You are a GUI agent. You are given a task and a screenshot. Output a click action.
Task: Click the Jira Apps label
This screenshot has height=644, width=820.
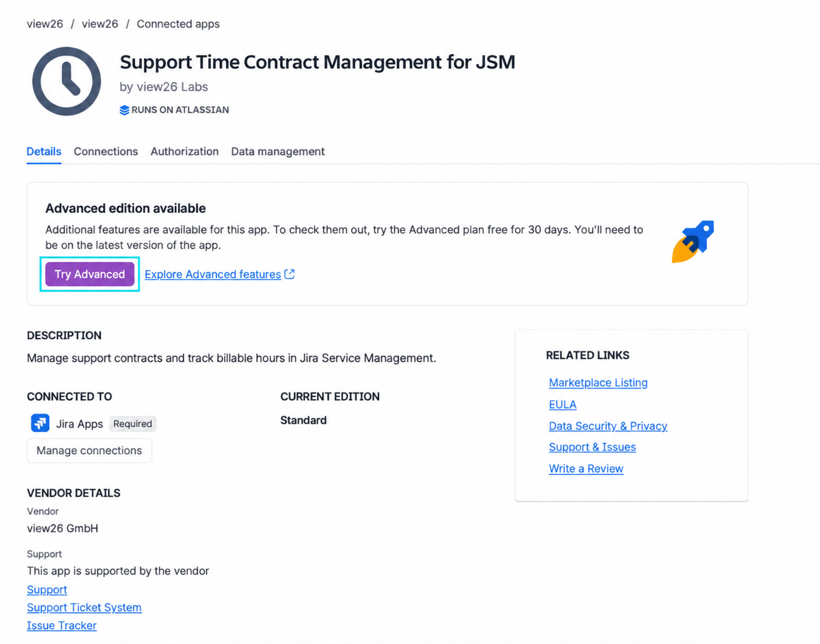click(x=79, y=424)
